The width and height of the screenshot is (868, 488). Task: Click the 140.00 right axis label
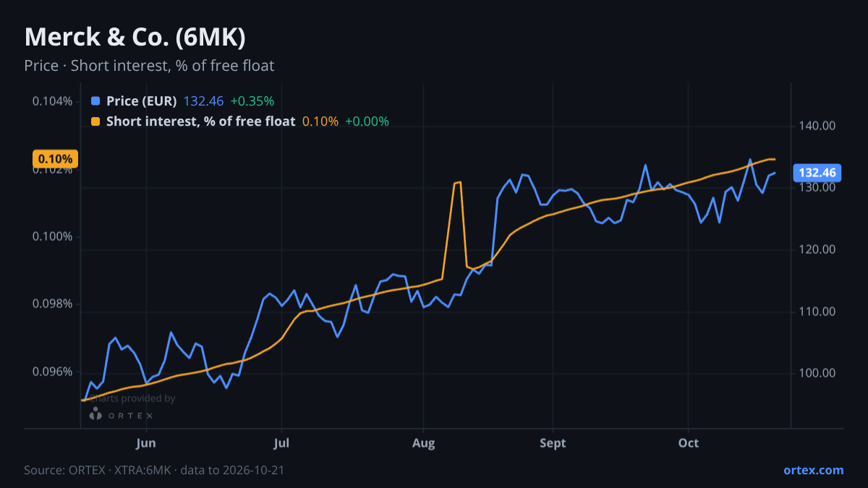819,126
